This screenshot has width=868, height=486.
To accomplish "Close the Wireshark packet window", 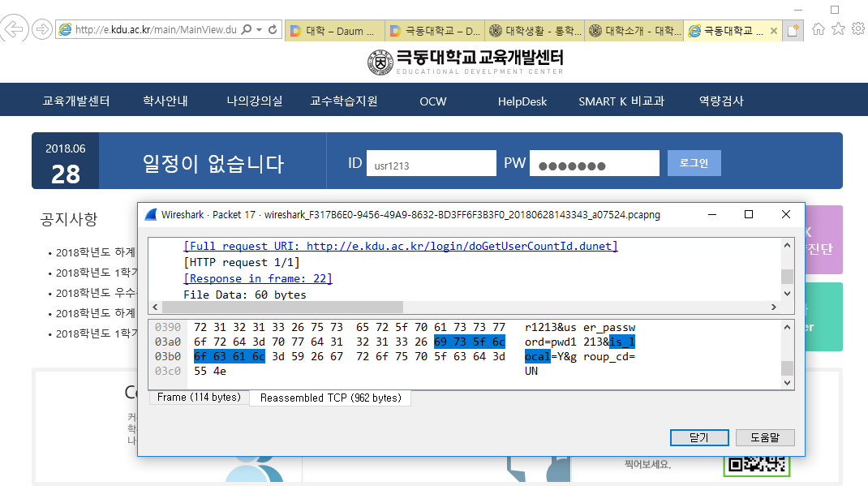I will 786,214.
